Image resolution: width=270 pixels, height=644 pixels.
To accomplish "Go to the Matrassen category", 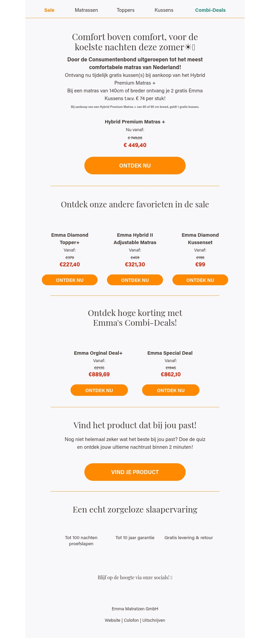I will pyautogui.click(x=86, y=10).
